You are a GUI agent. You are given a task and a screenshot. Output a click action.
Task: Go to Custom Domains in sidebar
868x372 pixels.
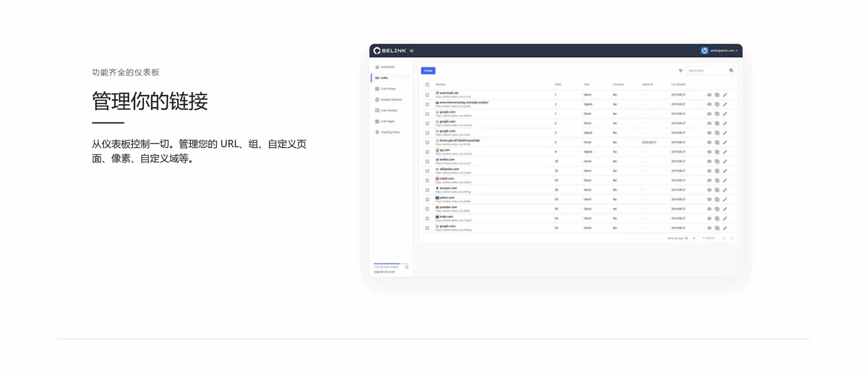388,100
